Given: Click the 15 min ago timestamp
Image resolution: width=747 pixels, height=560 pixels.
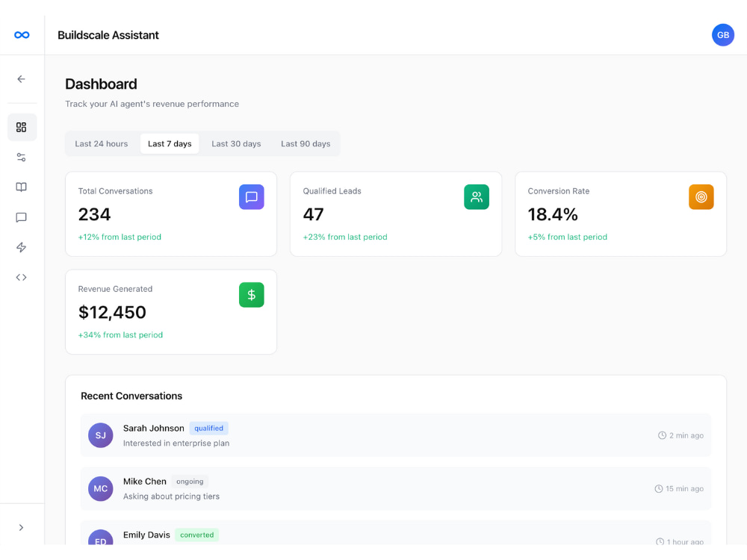Looking at the screenshot, I should coord(684,488).
